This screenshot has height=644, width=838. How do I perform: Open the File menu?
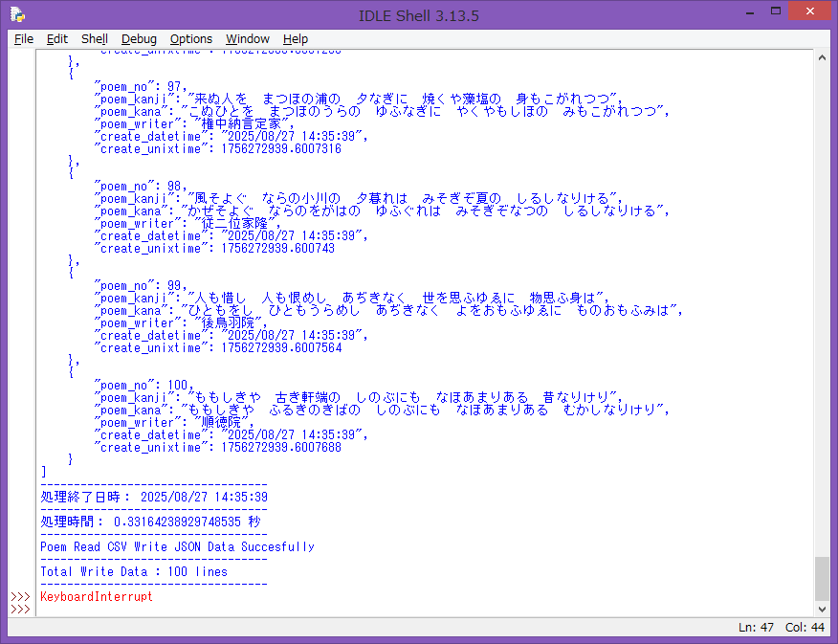click(x=24, y=39)
